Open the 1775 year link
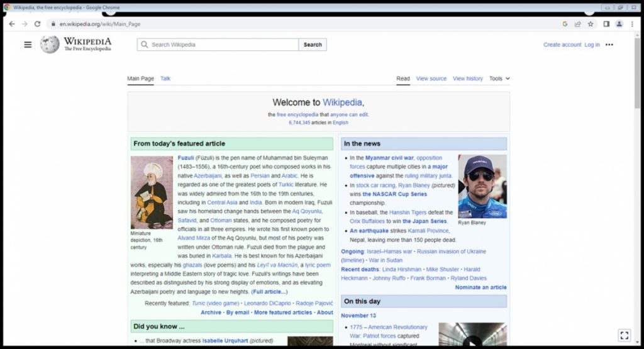This screenshot has height=349, width=644. coord(356,327)
